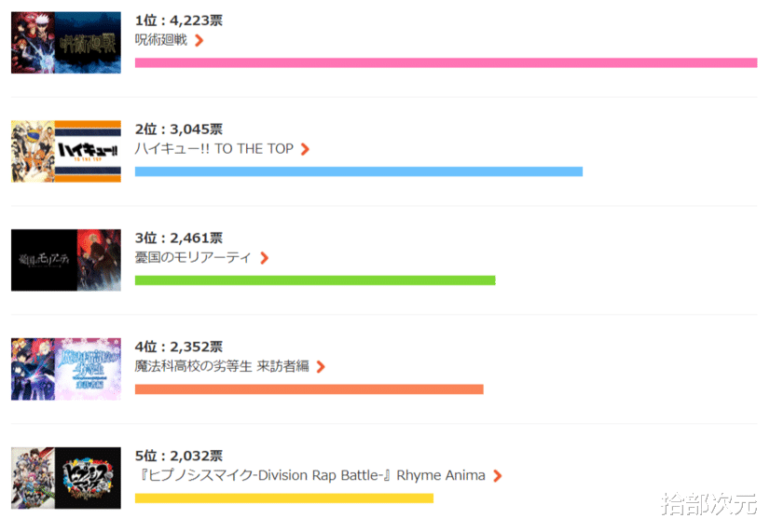This screenshot has height=532, width=770.
Task: Select the ヒプノシスマイク thumbnail image
Action: 66,478
